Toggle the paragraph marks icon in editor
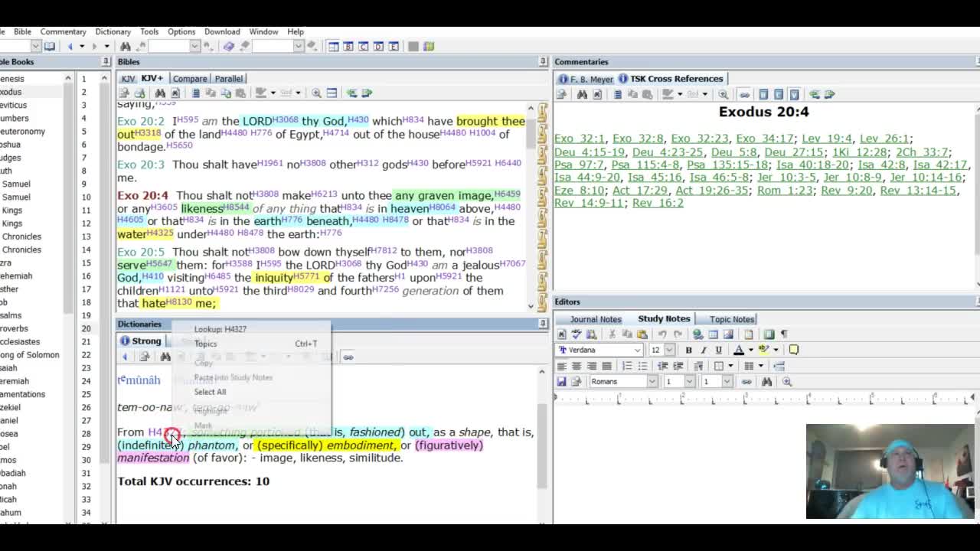 (x=783, y=334)
